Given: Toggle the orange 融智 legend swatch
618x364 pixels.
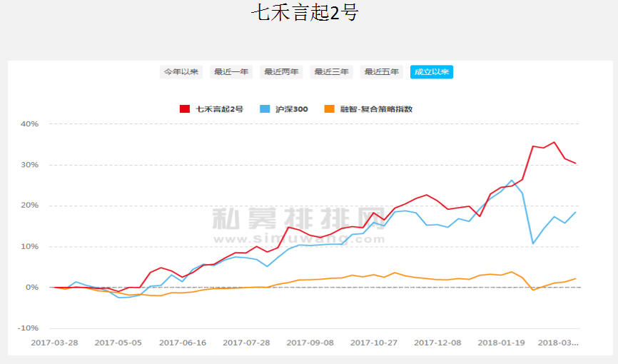Looking at the screenshot, I should (x=329, y=109).
